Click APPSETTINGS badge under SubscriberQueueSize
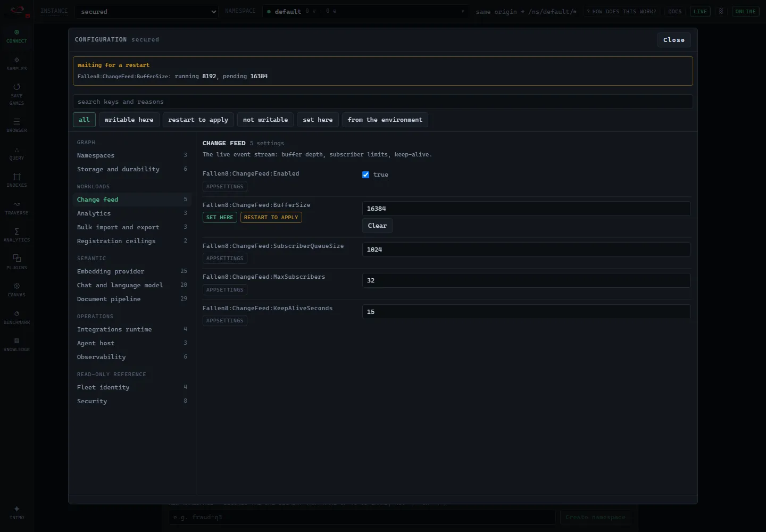The image size is (766, 532). click(x=225, y=259)
